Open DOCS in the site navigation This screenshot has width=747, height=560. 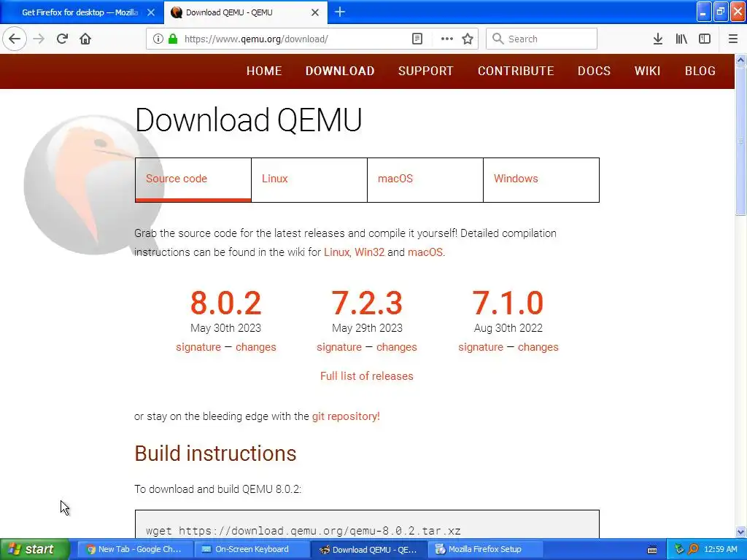pos(594,71)
